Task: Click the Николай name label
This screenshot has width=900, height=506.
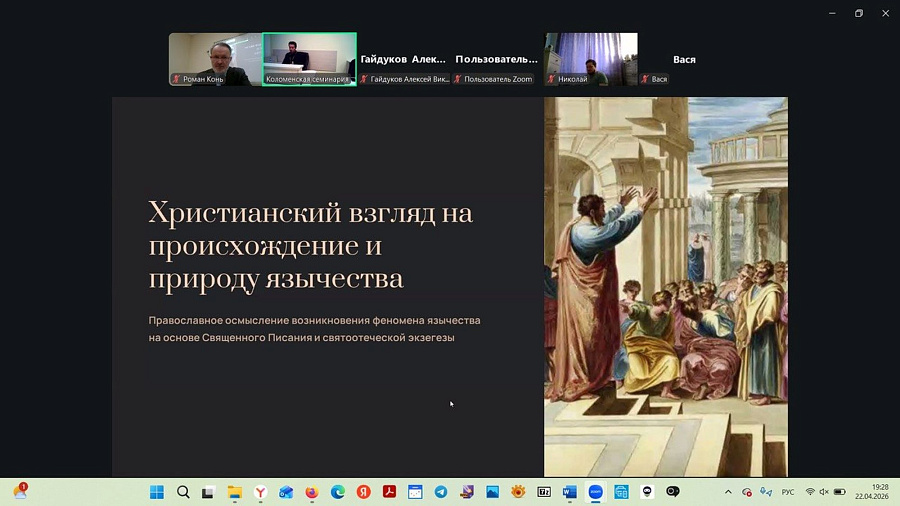Action: click(x=573, y=79)
